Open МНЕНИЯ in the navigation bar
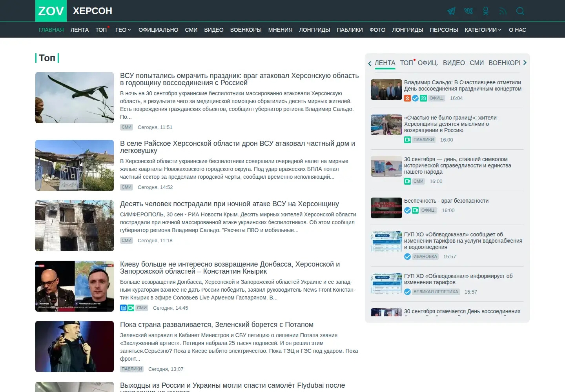565x392 pixels. click(x=280, y=30)
